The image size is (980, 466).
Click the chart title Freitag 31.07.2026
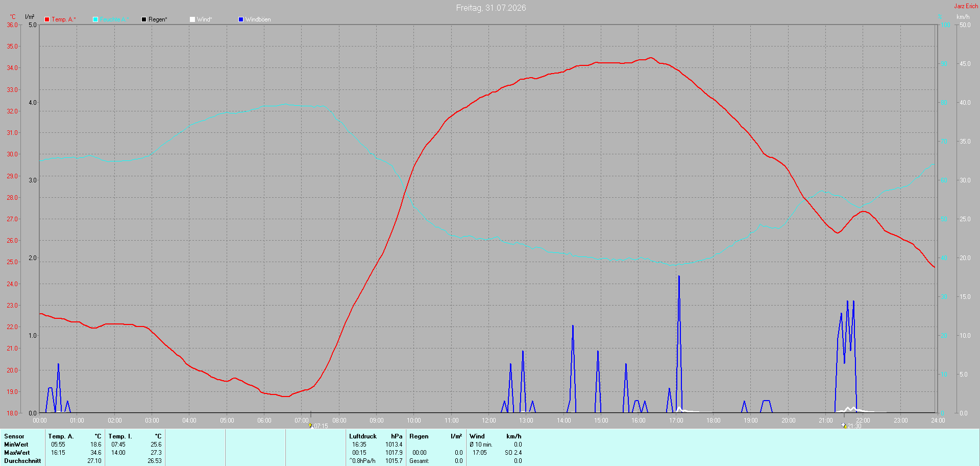coord(491,8)
